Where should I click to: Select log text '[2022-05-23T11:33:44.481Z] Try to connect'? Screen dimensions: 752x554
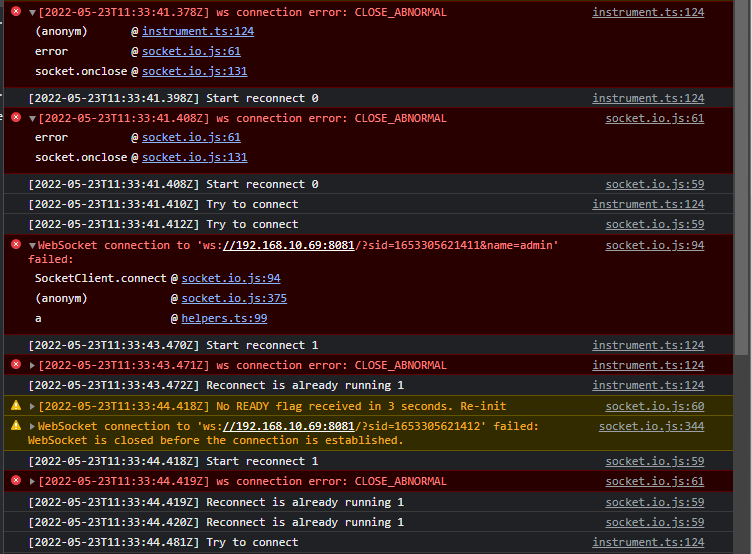[163, 542]
